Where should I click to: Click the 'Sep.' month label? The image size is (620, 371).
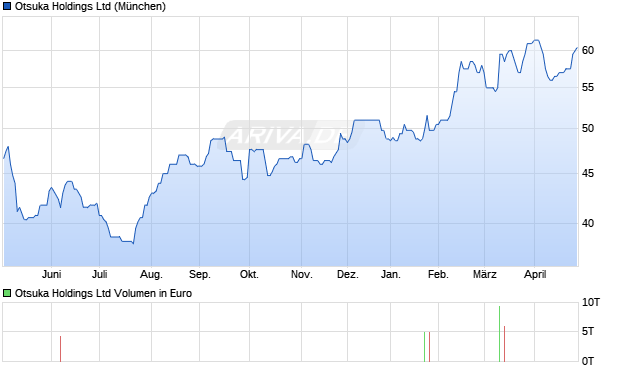click(200, 274)
